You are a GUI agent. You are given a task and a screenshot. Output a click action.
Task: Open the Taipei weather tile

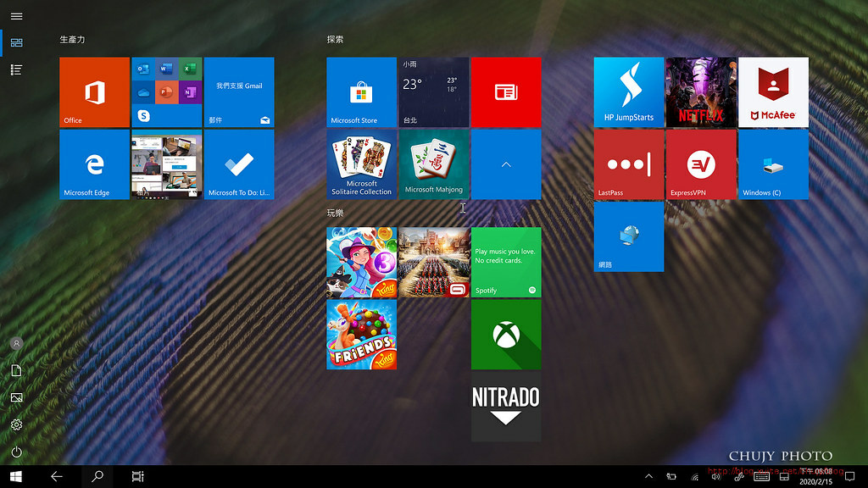(x=434, y=92)
